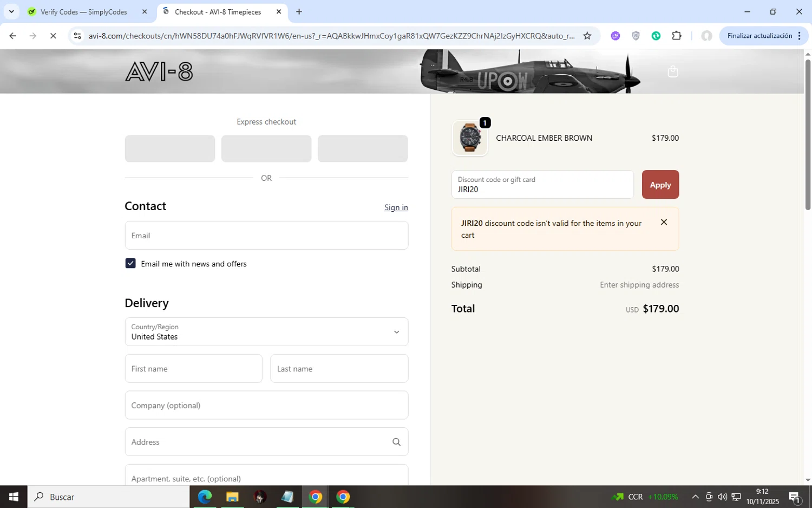Dismiss the JIRI20 invalid code message

(x=664, y=222)
